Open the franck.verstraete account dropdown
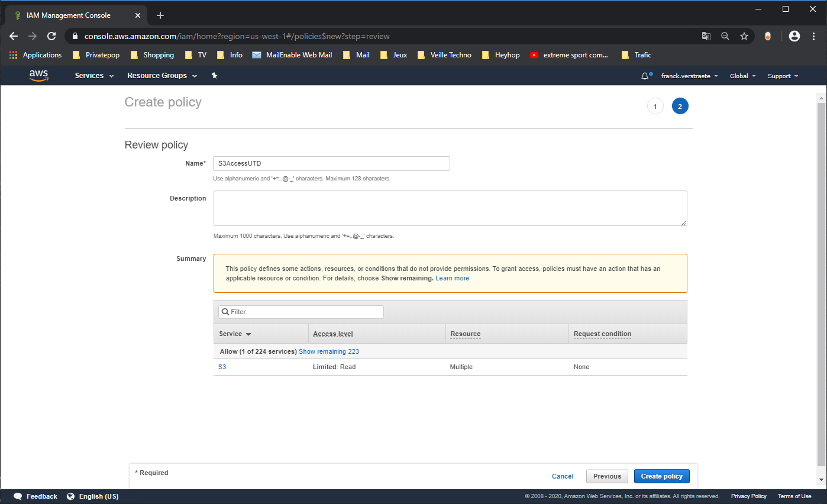The height and width of the screenshot is (504, 827). [x=689, y=76]
